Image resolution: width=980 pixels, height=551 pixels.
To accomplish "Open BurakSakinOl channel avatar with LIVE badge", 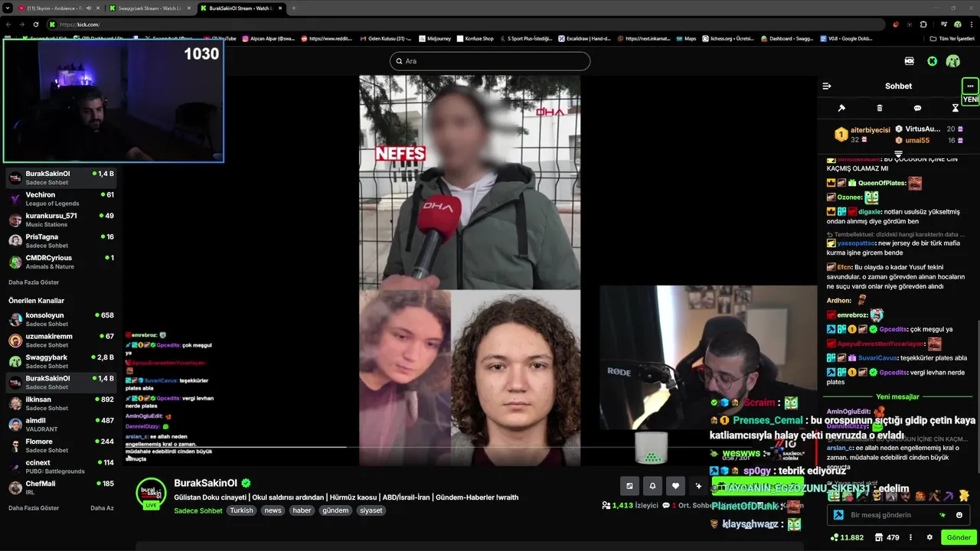I will [x=151, y=494].
